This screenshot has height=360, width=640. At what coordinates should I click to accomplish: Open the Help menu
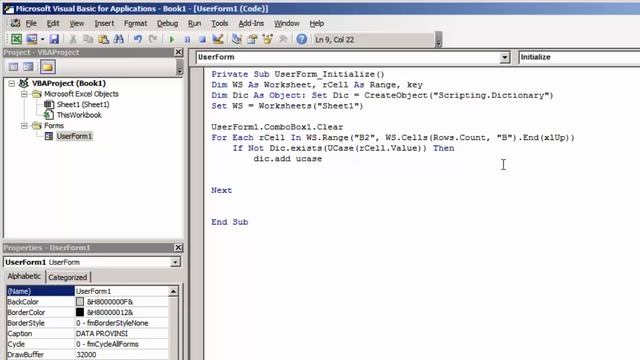point(317,24)
